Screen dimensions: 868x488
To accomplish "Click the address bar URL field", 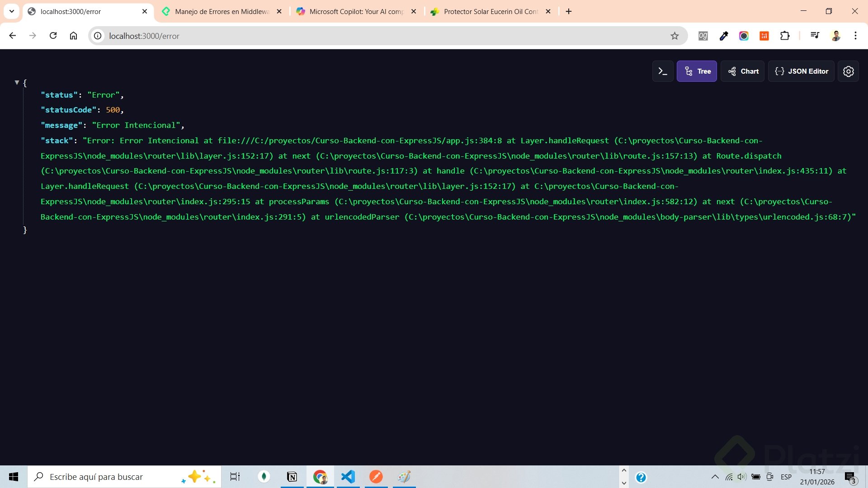I will (x=362, y=36).
